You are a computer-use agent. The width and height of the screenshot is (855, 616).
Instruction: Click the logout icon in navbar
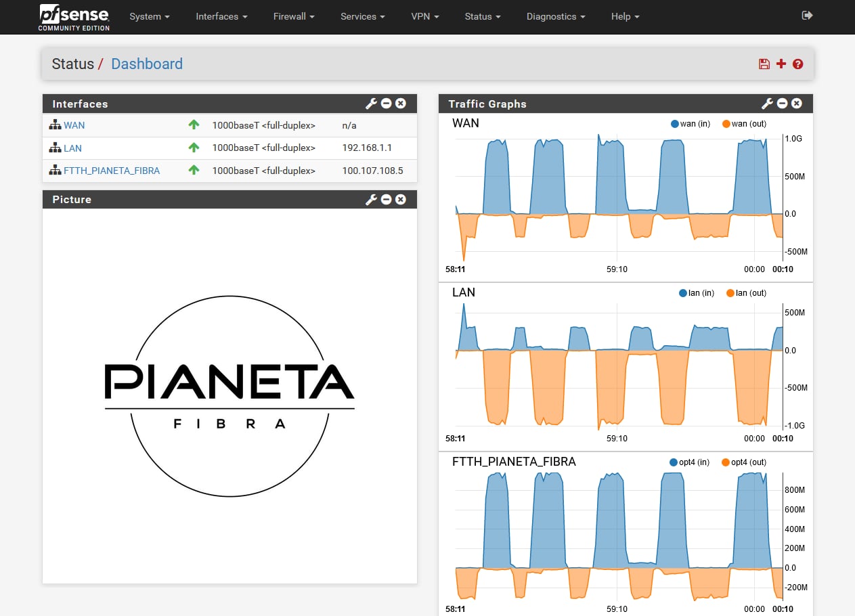pyautogui.click(x=807, y=16)
